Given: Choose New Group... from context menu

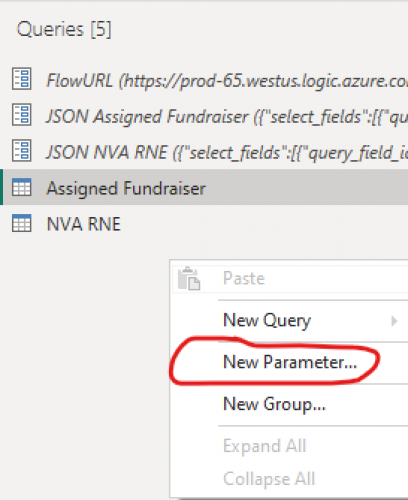Looking at the screenshot, I should pos(290,404).
